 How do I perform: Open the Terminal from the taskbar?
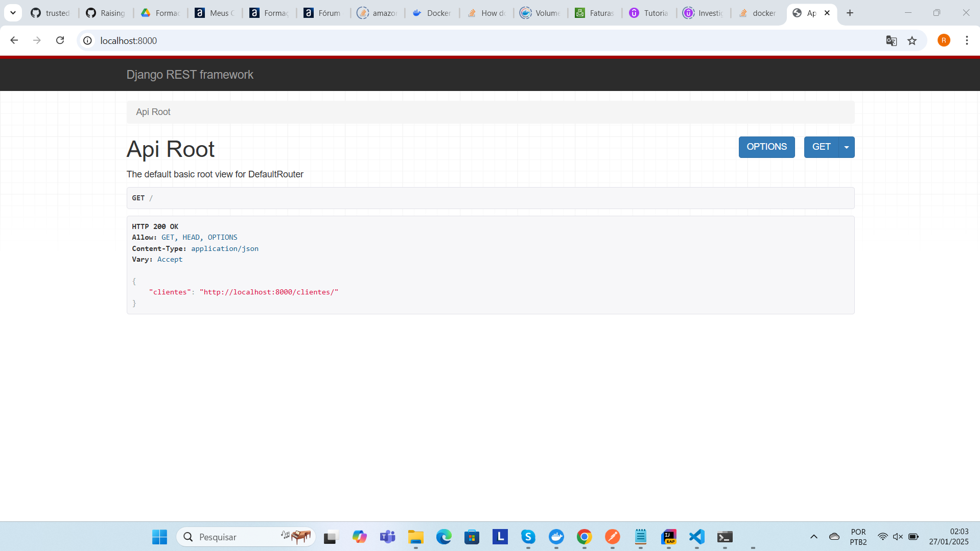(x=725, y=537)
